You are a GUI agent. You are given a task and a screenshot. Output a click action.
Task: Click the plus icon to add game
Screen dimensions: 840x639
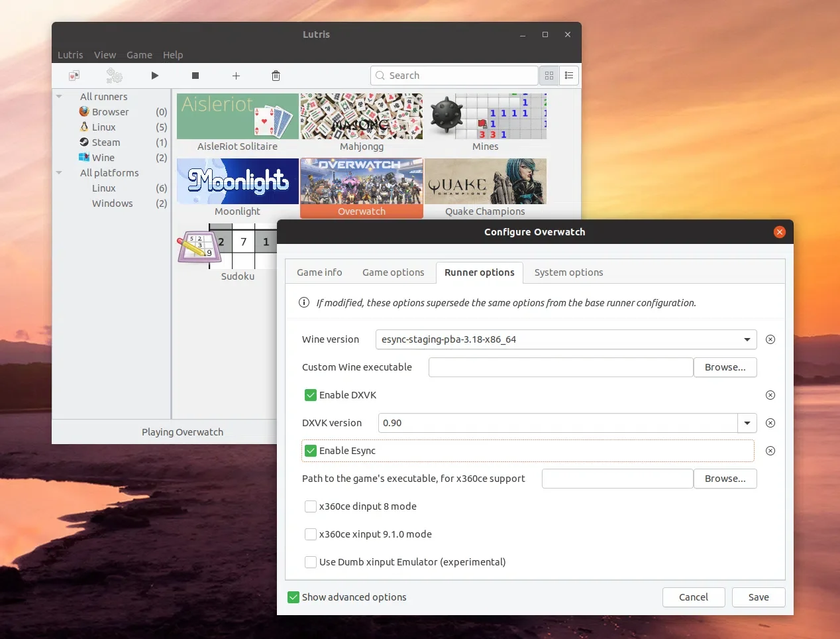(236, 76)
